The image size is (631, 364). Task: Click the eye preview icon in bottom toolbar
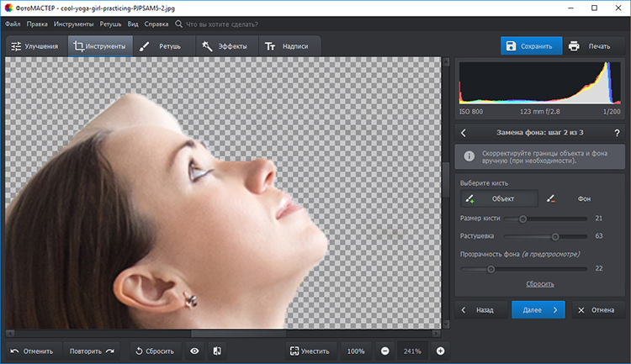(194, 351)
